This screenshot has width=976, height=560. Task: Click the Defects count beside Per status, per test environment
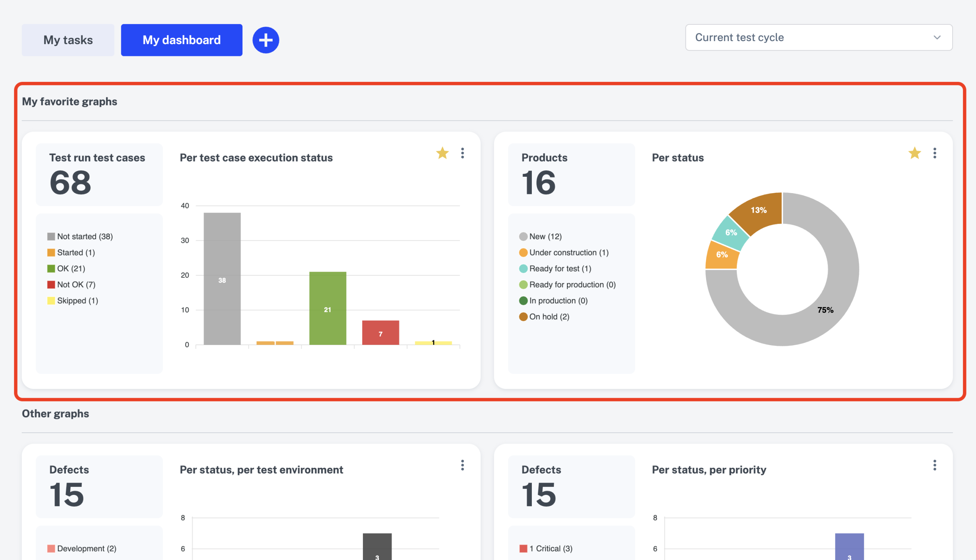click(67, 494)
